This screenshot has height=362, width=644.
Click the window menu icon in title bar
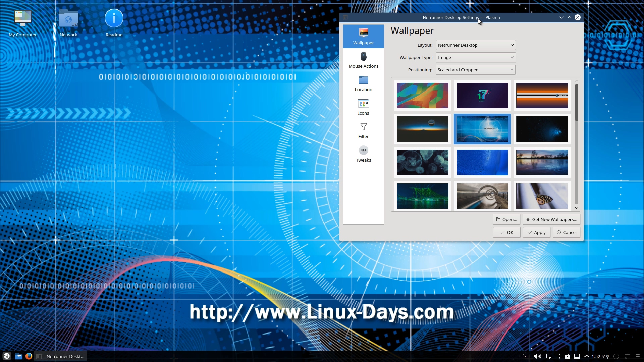[345, 17]
